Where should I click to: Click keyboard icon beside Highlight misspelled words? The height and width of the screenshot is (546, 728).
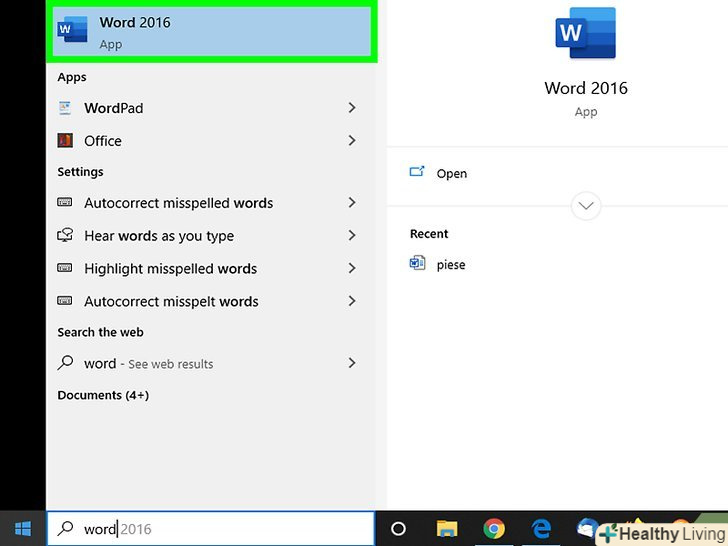coord(65,268)
